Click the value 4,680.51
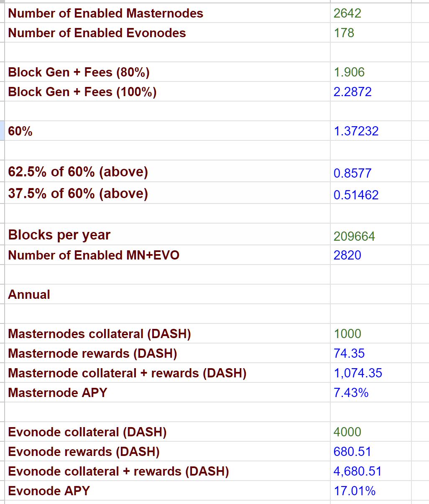The image size is (429, 504). [357, 471]
